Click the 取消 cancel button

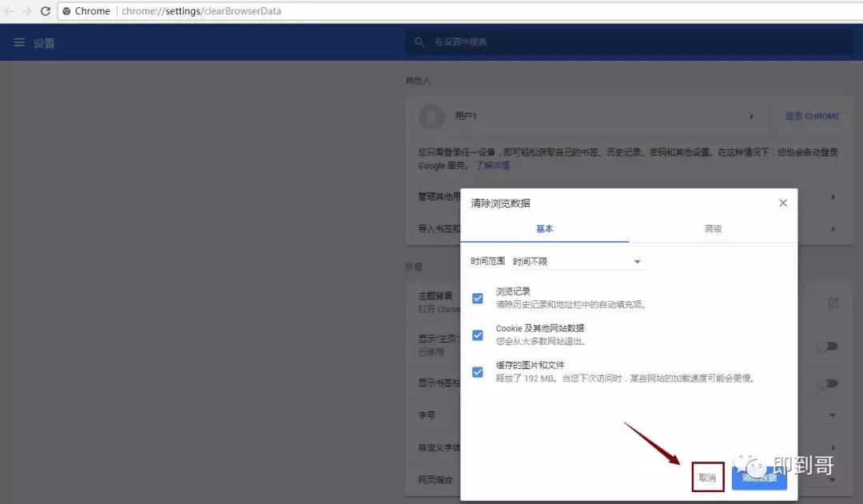click(706, 477)
